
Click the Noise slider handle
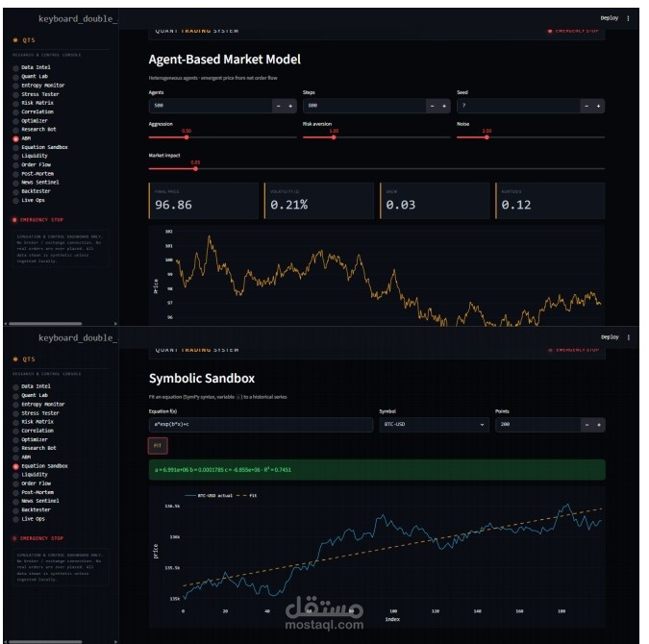(487, 137)
